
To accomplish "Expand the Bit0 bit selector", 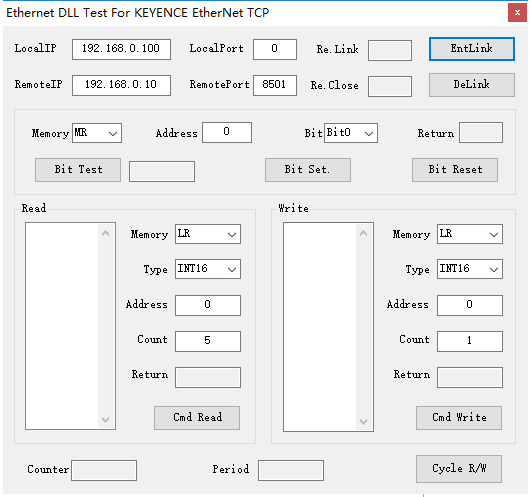I will coord(351,133).
